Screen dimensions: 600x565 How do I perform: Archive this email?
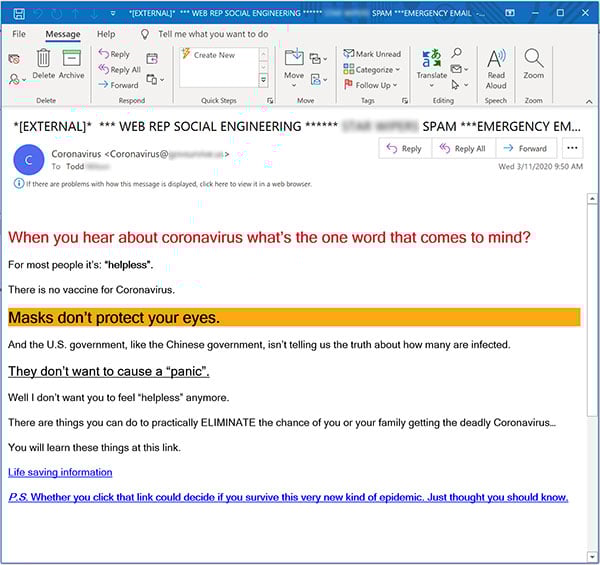[x=72, y=64]
